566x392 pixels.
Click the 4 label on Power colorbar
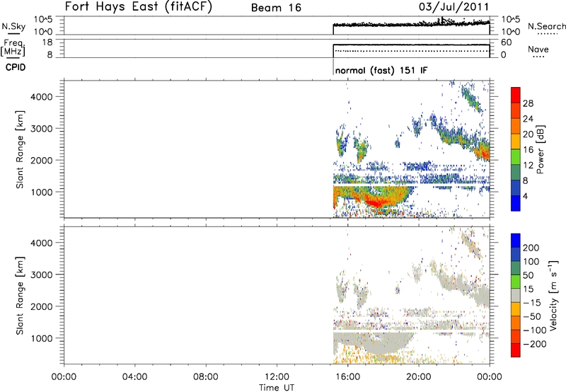coord(525,196)
